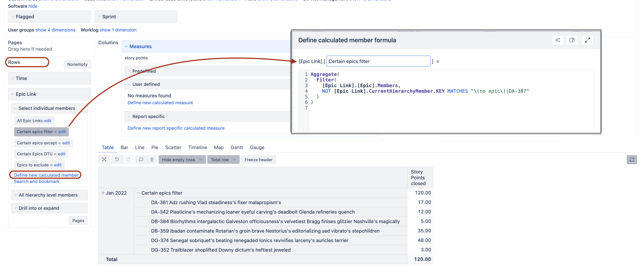
Task: Redo the last report change
Action: coord(128,159)
